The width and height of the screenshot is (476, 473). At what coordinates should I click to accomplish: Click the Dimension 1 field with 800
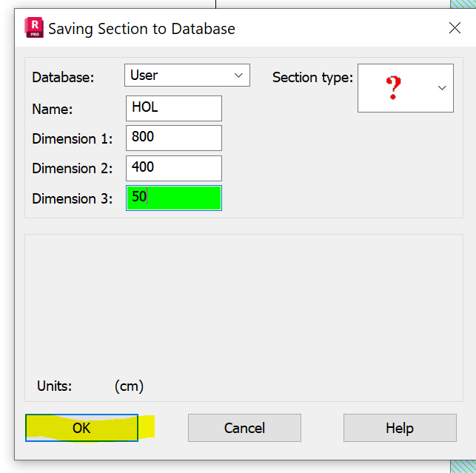point(174,138)
